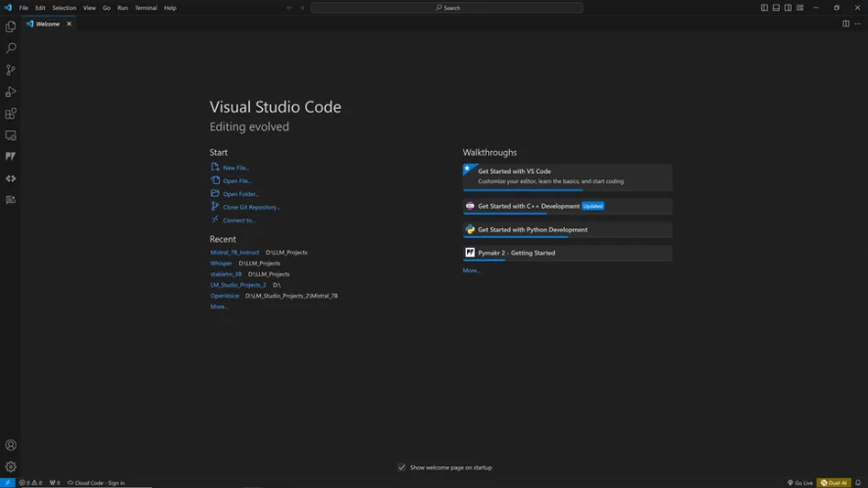Open recent project Whisper
The image size is (868, 488).
pos(221,264)
